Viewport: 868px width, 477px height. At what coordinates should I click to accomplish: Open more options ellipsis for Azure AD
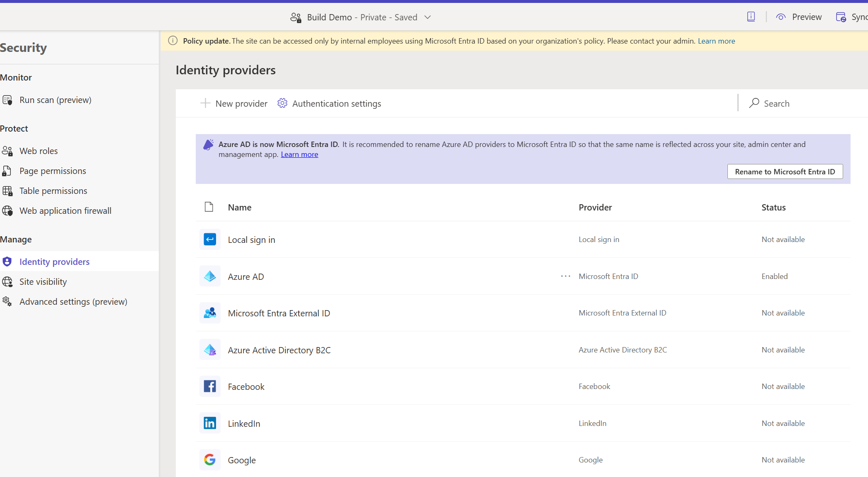click(x=566, y=276)
